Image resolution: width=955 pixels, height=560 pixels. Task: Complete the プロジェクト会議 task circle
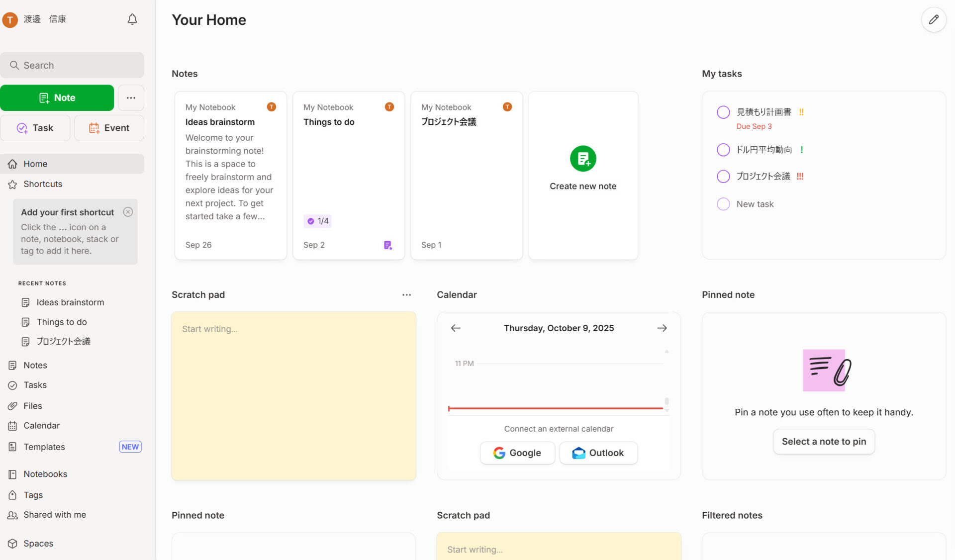723,176
